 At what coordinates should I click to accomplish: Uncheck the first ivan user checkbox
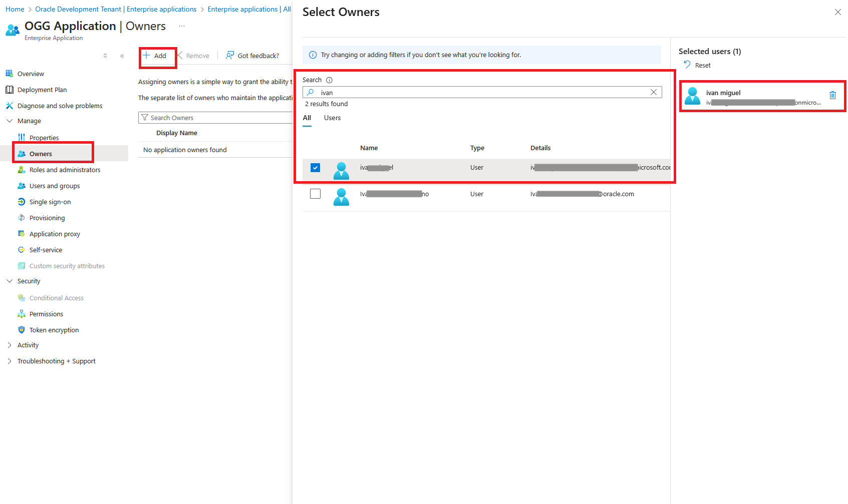point(315,168)
